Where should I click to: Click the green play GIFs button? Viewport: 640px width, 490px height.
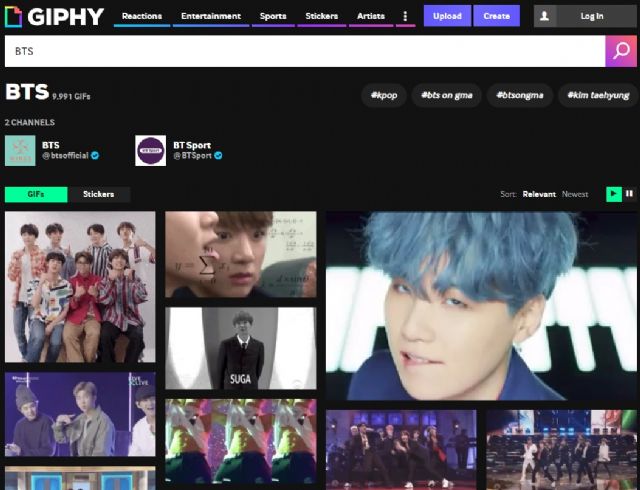click(x=613, y=194)
